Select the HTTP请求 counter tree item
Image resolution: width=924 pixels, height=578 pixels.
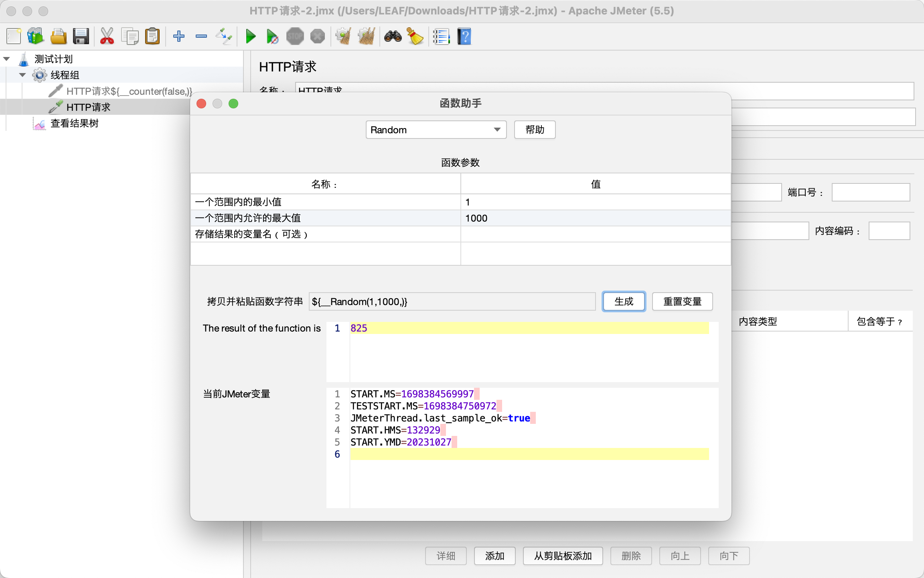(x=129, y=91)
